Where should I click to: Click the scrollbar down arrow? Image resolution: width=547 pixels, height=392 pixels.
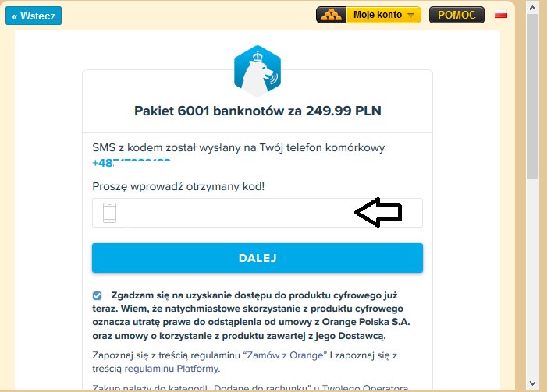pyautogui.click(x=532, y=383)
